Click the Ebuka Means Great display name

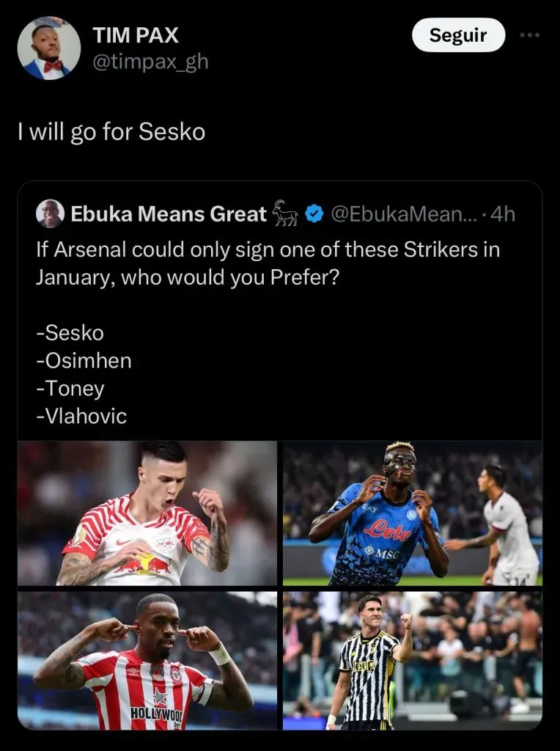tap(169, 214)
